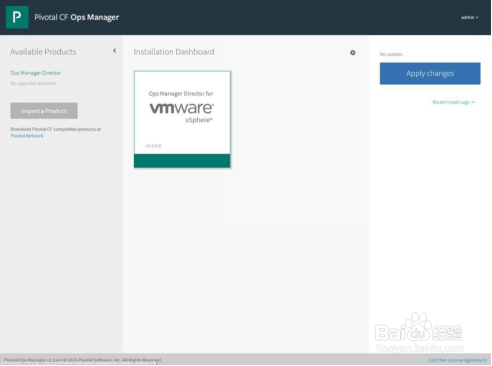
Task: Click the No upgrades available text
Action: [x=33, y=83]
